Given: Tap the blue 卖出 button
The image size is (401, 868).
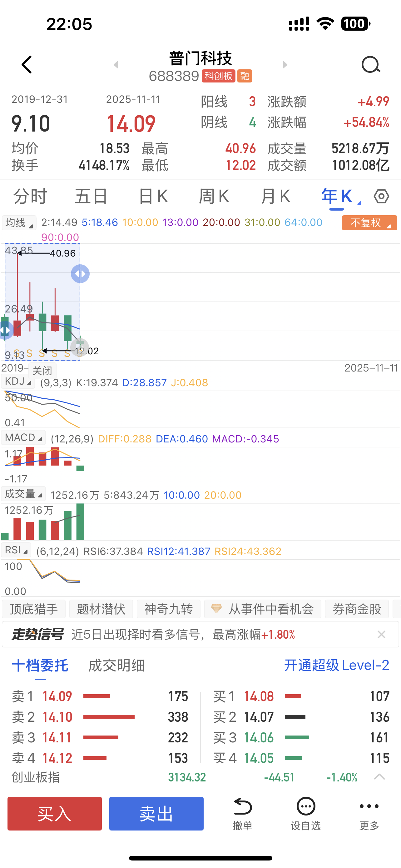Looking at the screenshot, I should tap(156, 813).
